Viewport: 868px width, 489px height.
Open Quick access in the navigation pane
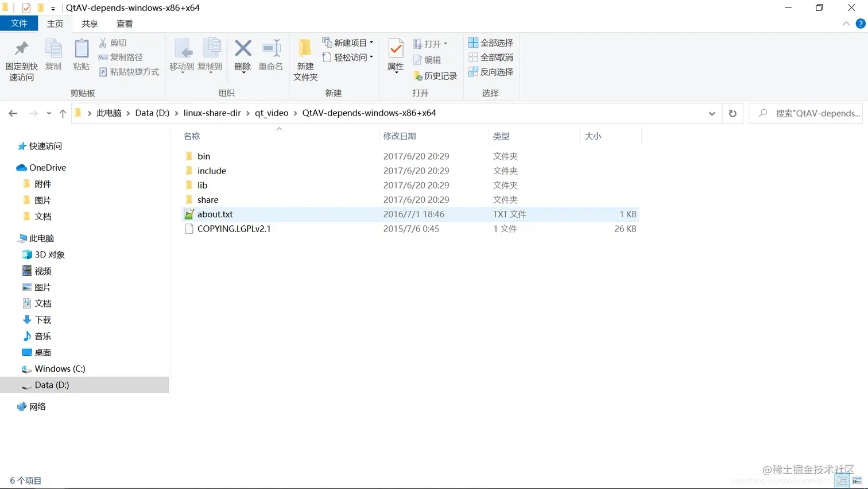[40, 146]
